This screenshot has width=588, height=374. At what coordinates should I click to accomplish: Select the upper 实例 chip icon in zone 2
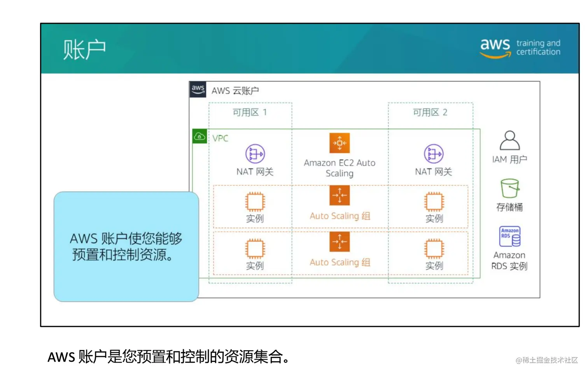click(x=434, y=202)
